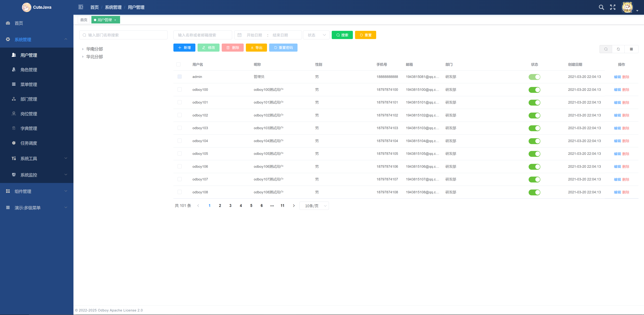The height and width of the screenshot is (315, 644).
Task: Open 角色管理 in the sidebar
Action: coord(29,70)
